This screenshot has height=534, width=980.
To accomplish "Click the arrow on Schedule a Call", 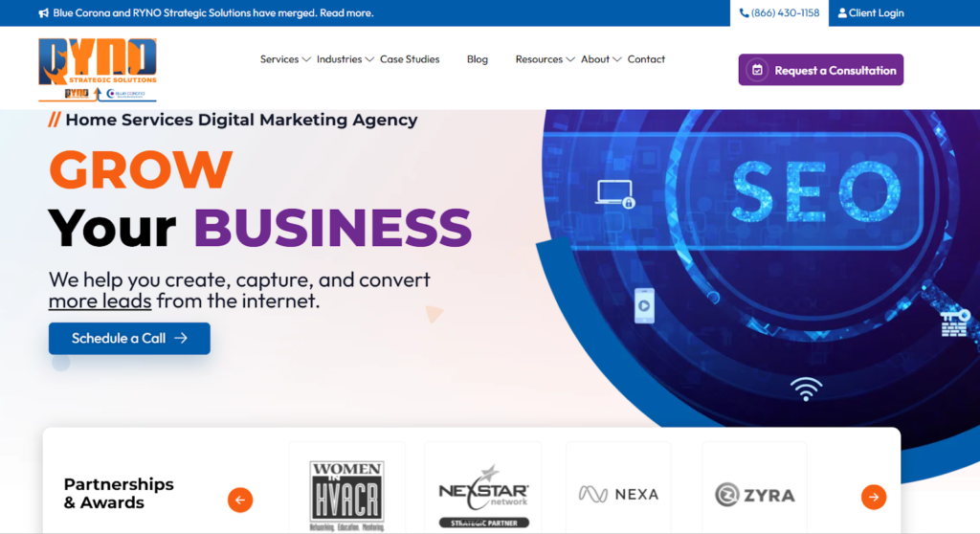I will tap(181, 338).
